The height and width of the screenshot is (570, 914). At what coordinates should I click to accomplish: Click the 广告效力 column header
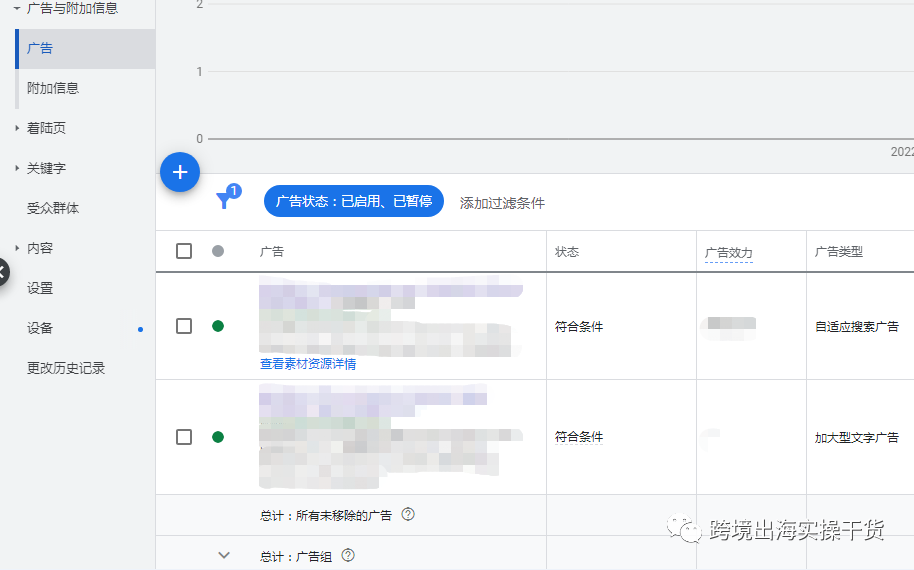729,252
